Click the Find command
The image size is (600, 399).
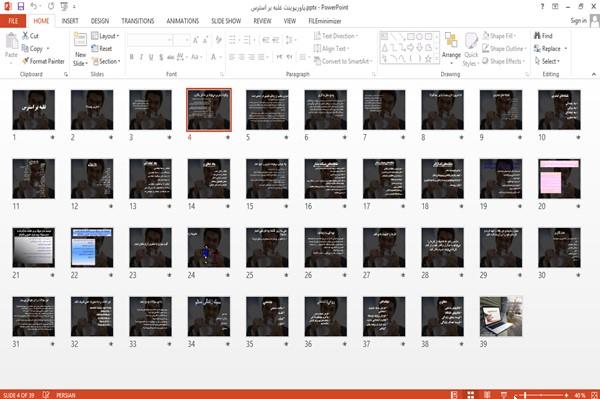[x=543, y=36]
